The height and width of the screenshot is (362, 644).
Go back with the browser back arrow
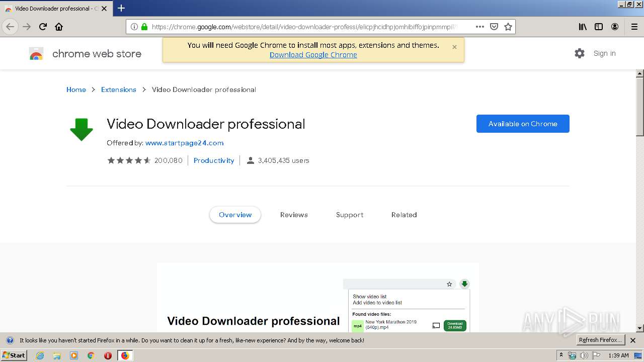(10, 27)
